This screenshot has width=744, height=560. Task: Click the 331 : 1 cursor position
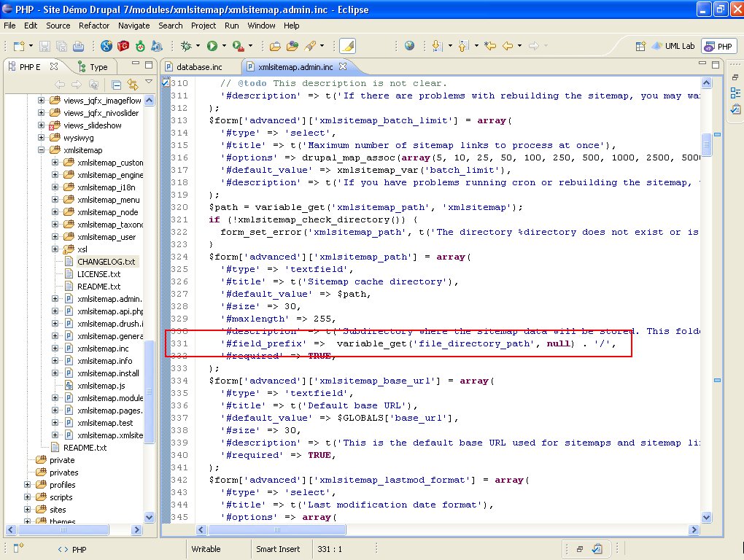pos(329,549)
